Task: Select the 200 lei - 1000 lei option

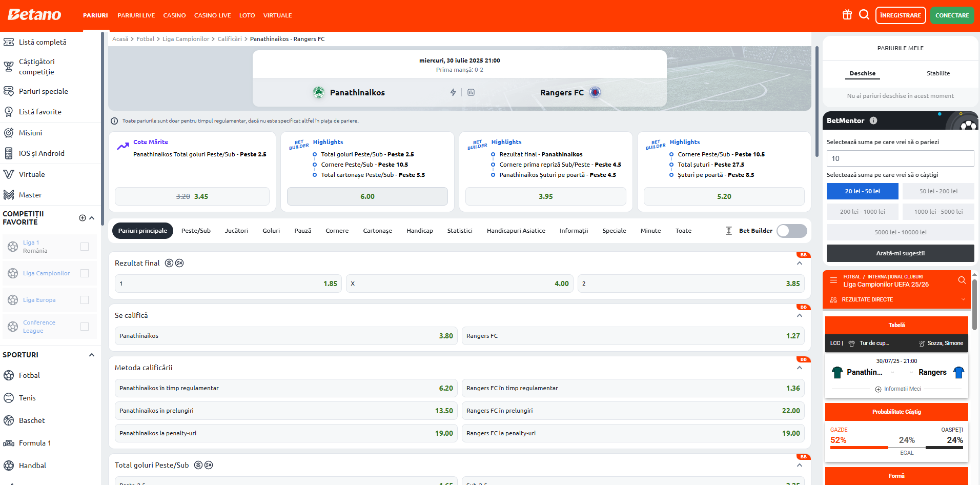Action: [863, 212]
